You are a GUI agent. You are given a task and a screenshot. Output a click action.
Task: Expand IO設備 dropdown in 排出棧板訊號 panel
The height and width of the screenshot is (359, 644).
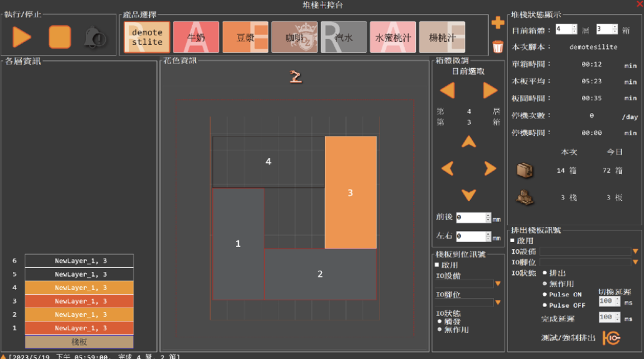[x=635, y=252]
